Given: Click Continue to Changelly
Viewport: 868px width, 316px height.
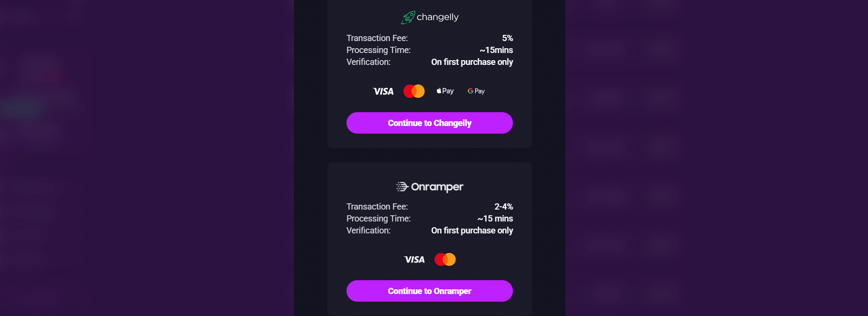Looking at the screenshot, I should (x=429, y=123).
